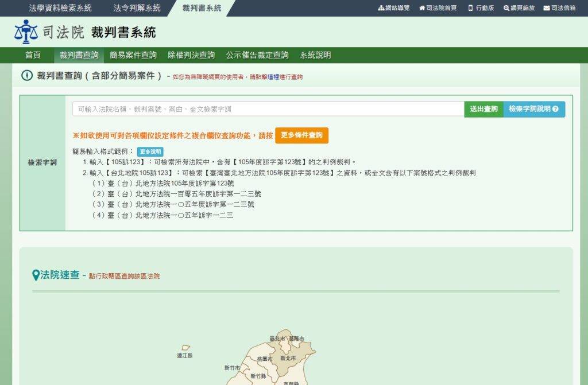Follow the 這裡 accessible query link
The image size is (588, 385).
(273, 77)
